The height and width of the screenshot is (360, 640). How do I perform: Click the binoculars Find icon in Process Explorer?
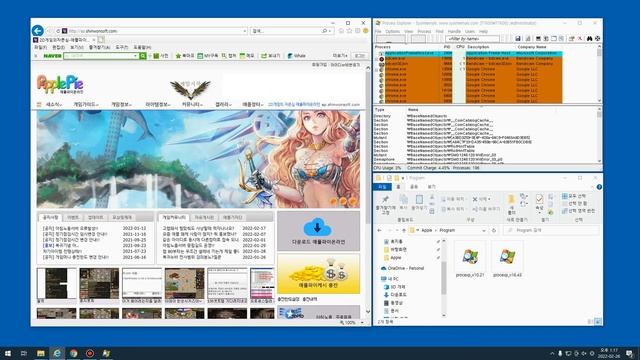[x=589, y=38]
